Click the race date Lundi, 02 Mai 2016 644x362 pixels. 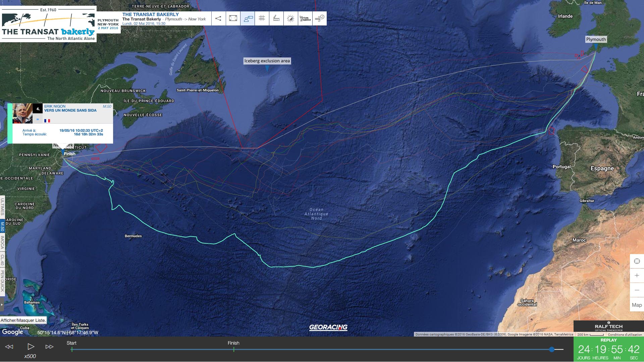[144, 23]
